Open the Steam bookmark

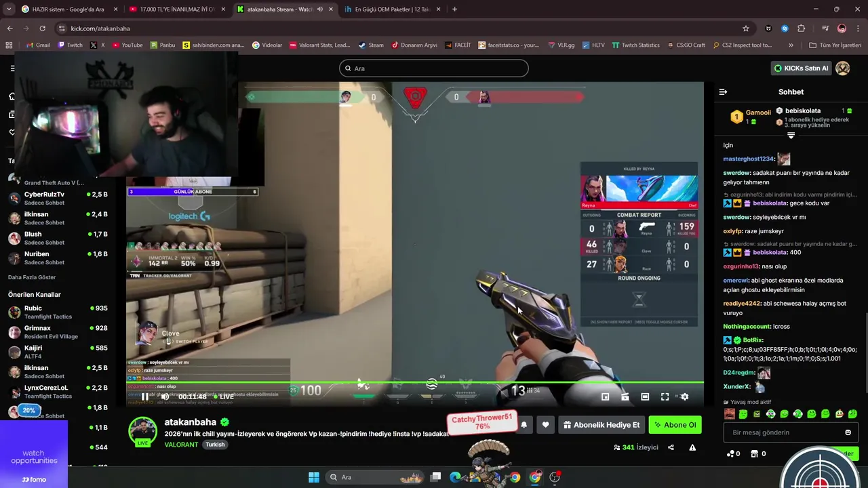click(371, 45)
